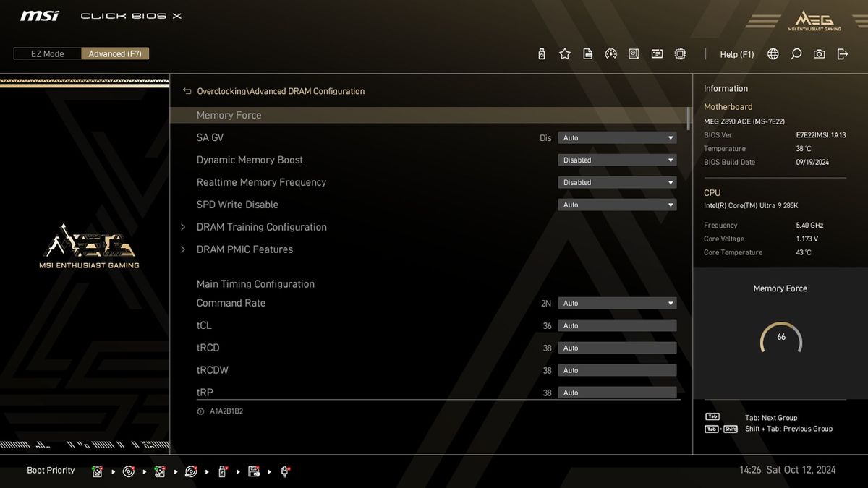This screenshot has height=488, width=868.
Task: Click the Realtime Memory Frequency label
Action: click(261, 182)
